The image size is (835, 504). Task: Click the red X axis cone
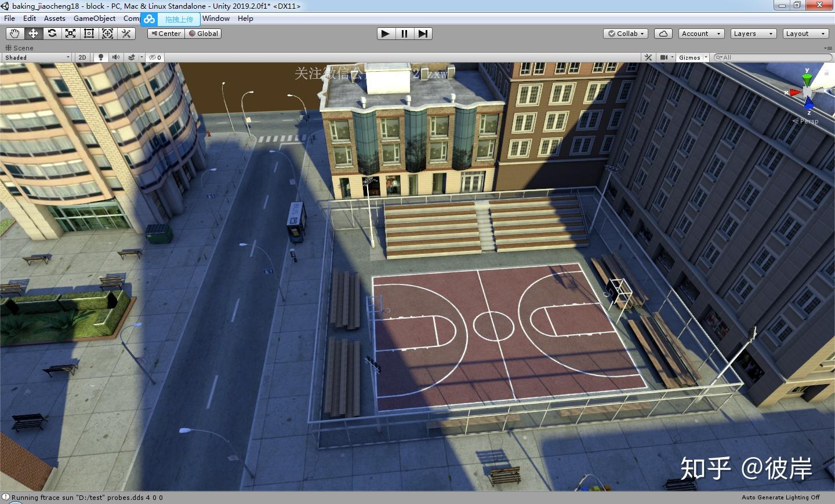[794, 92]
